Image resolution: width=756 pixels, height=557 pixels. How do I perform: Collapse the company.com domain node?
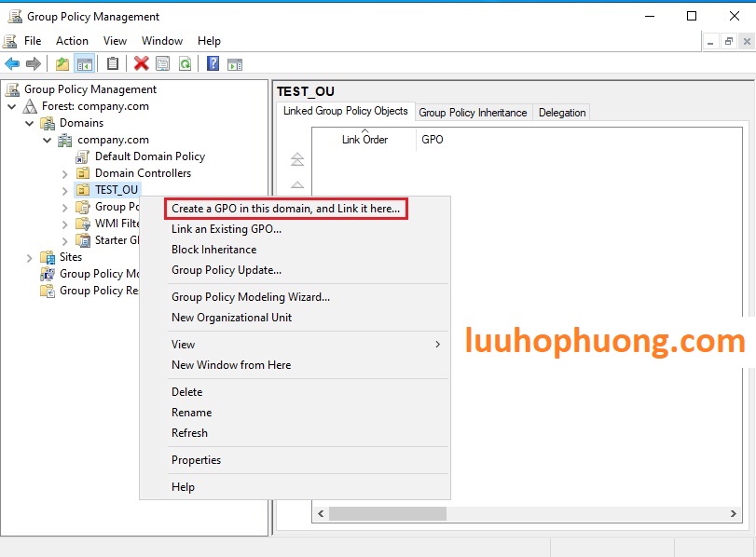(x=46, y=139)
